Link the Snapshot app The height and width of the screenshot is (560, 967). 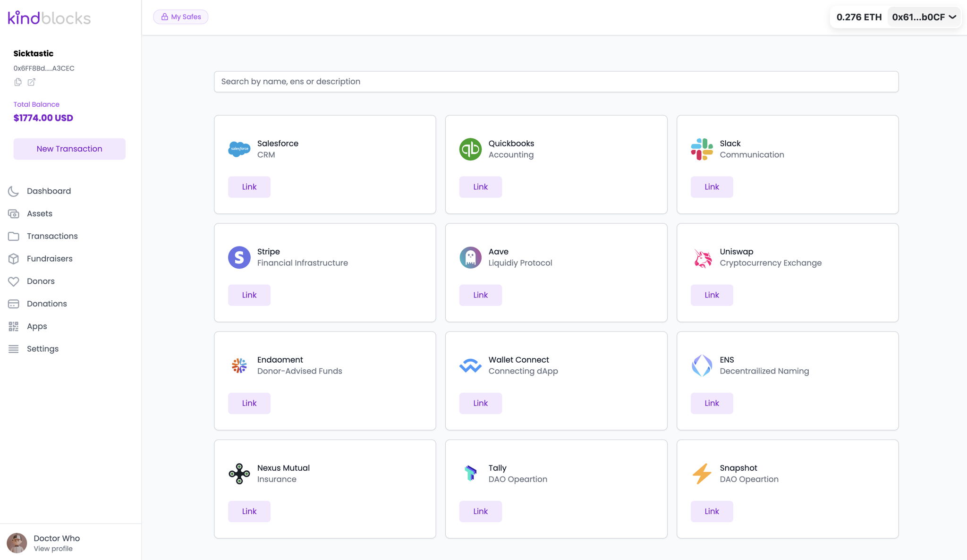712,511
